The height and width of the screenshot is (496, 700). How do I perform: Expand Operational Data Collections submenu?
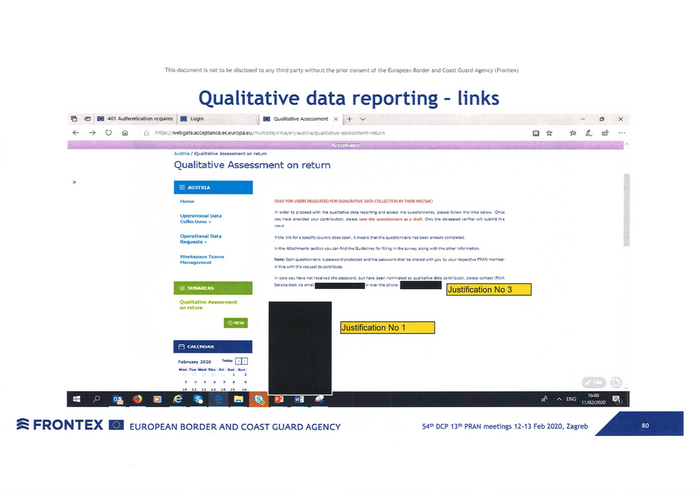(200, 218)
